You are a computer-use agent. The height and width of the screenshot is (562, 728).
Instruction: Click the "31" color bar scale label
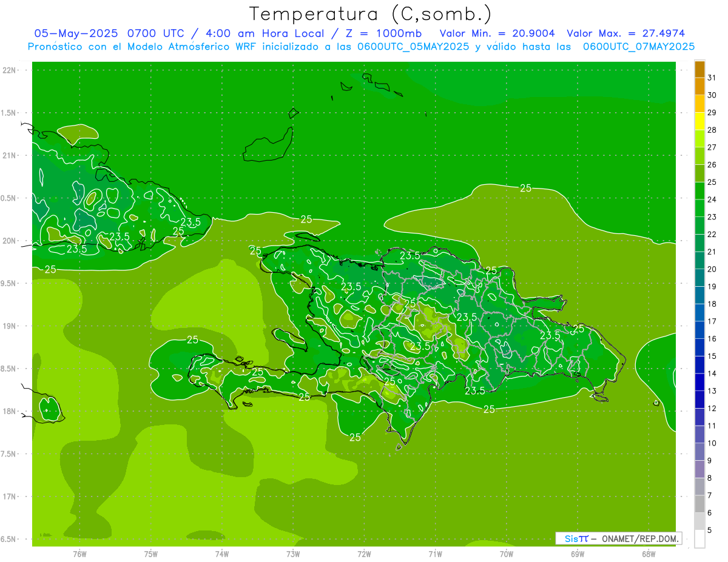tap(712, 78)
